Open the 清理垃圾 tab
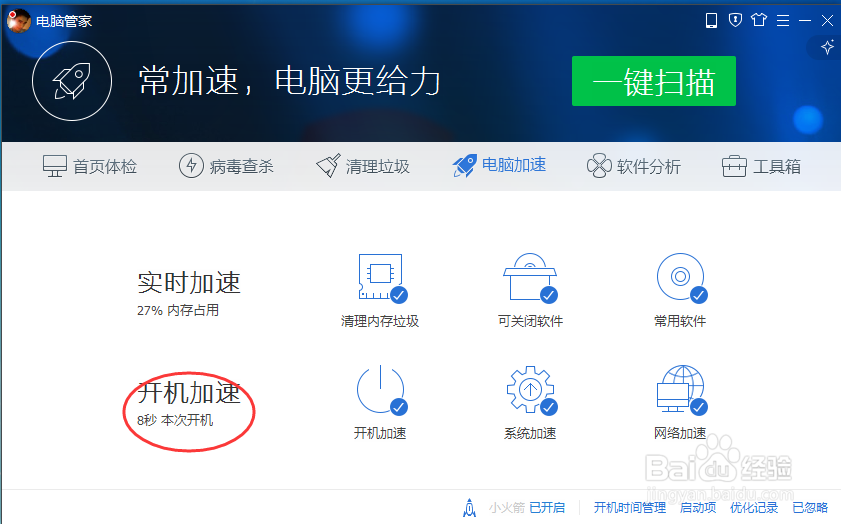Viewport: 841px width, 524px height. [x=363, y=166]
